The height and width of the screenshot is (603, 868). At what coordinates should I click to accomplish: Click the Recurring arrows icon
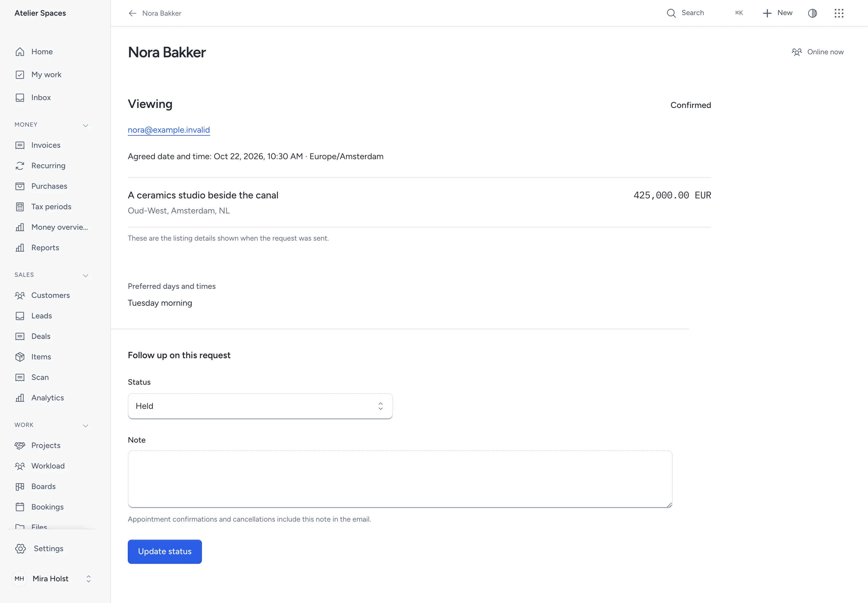20,166
